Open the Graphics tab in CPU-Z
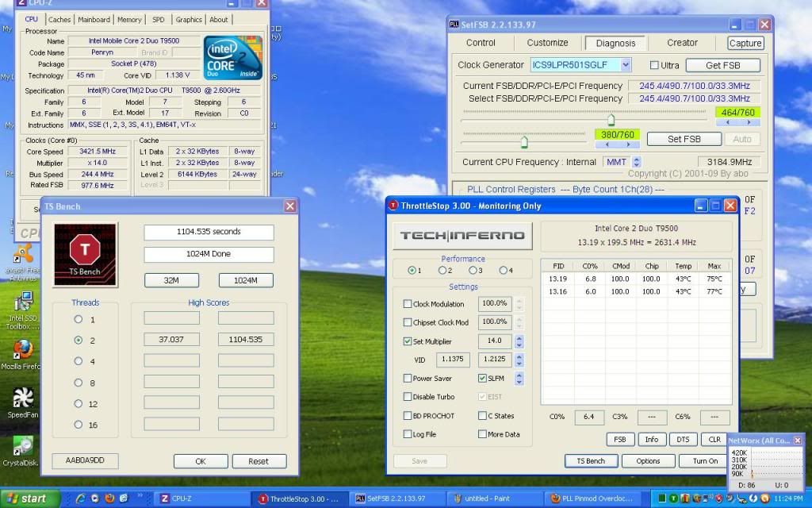 [189, 20]
